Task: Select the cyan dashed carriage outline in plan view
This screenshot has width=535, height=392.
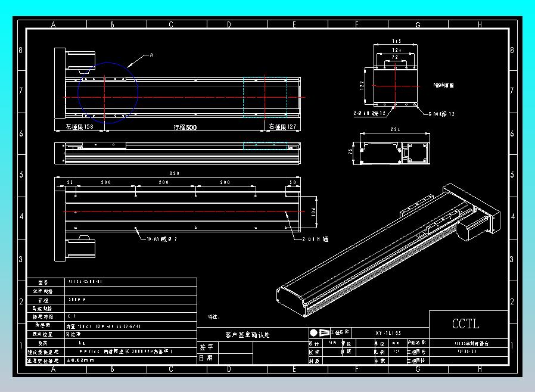Action: [265, 98]
